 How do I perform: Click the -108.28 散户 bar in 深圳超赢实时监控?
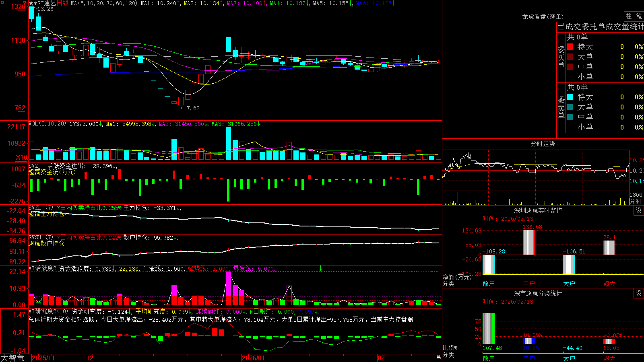(489, 264)
